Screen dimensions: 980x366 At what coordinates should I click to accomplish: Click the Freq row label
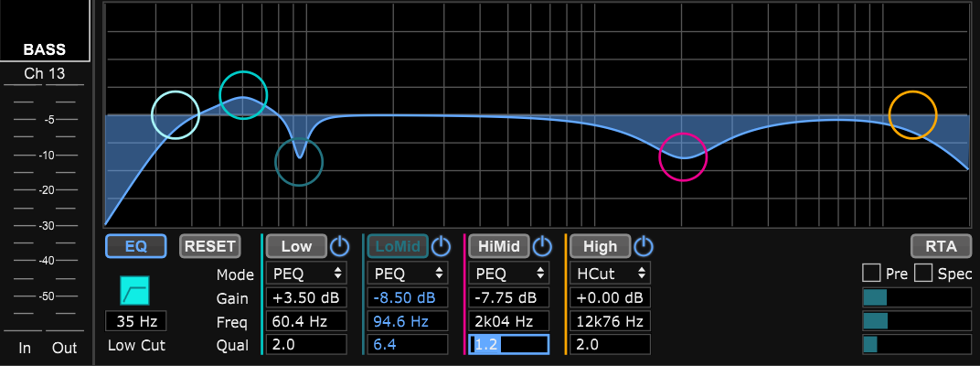(232, 323)
